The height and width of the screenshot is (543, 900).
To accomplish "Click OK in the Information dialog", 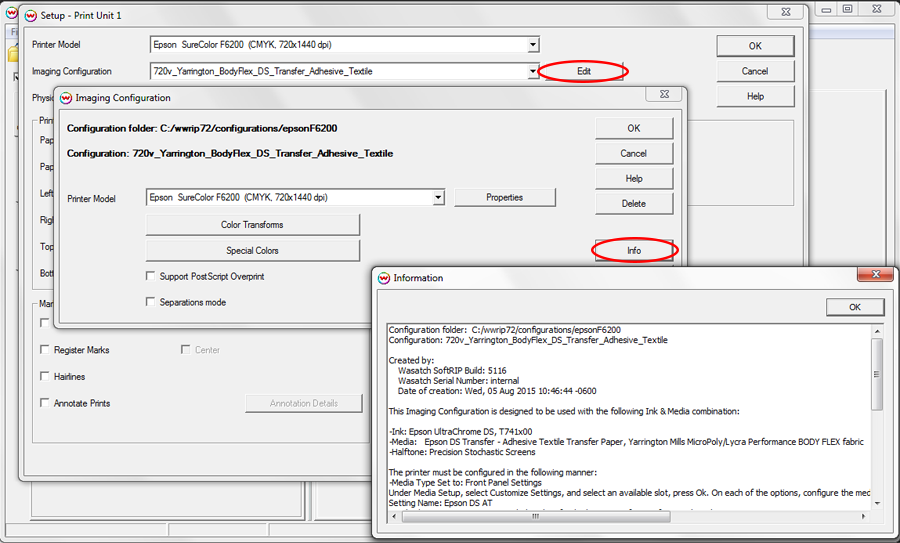I will pyautogui.click(x=855, y=307).
